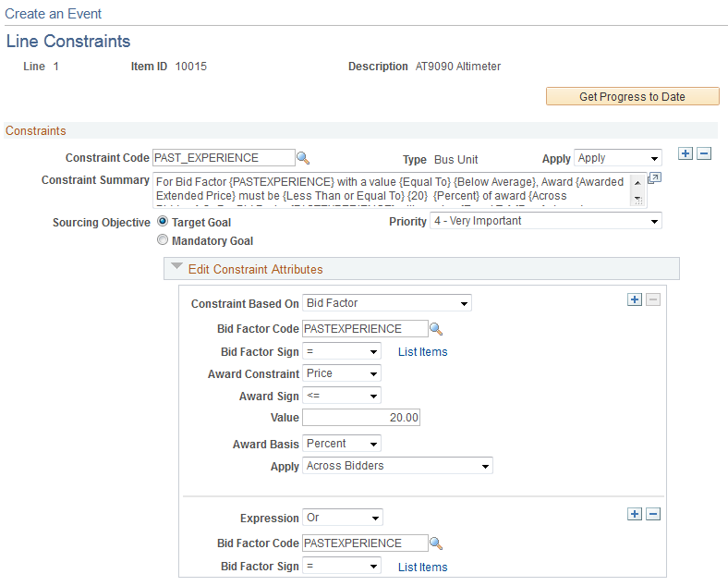
Task: Open the Priority dropdown
Action: click(546, 221)
